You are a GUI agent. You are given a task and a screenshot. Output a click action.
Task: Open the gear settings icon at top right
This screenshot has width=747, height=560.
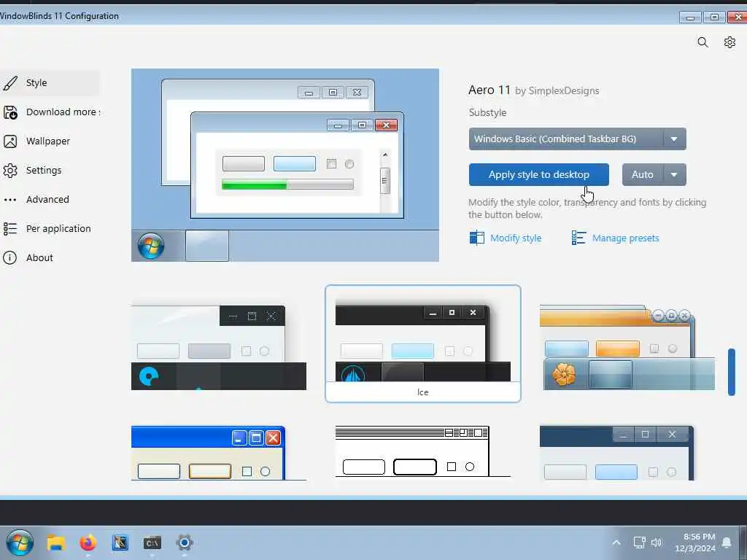coord(729,42)
